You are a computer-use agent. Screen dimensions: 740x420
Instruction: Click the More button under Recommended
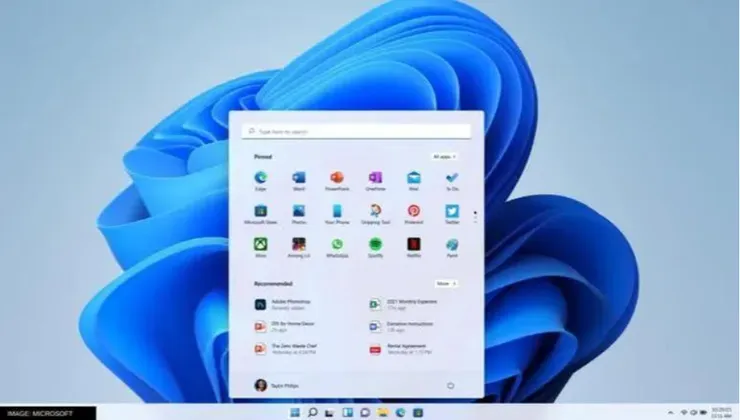click(446, 284)
